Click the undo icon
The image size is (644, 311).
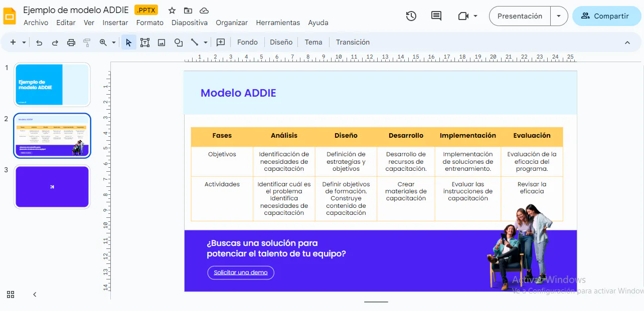[39, 42]
